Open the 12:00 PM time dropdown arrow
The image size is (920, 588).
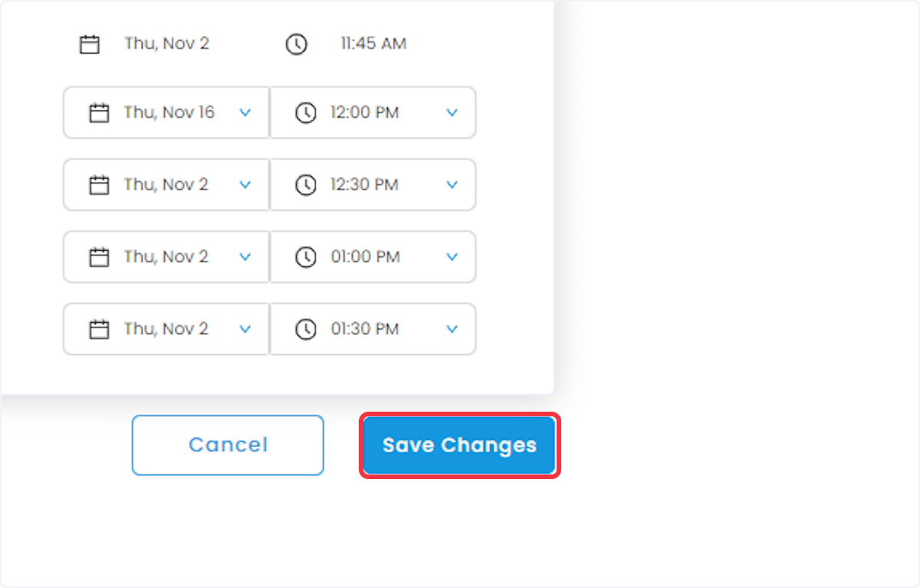coord(452,113)
